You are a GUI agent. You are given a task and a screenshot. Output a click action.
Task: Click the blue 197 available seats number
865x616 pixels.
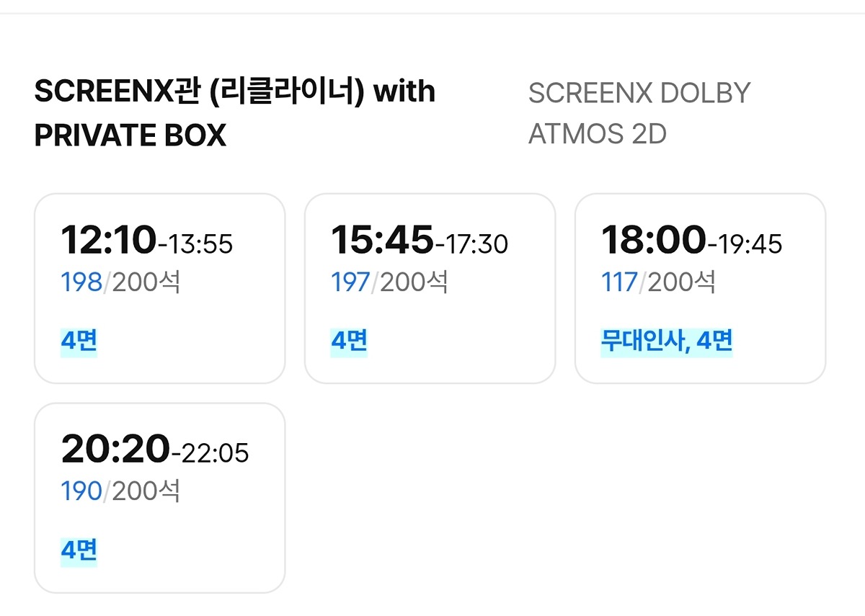pyautogui.click(x=350, y=282)
